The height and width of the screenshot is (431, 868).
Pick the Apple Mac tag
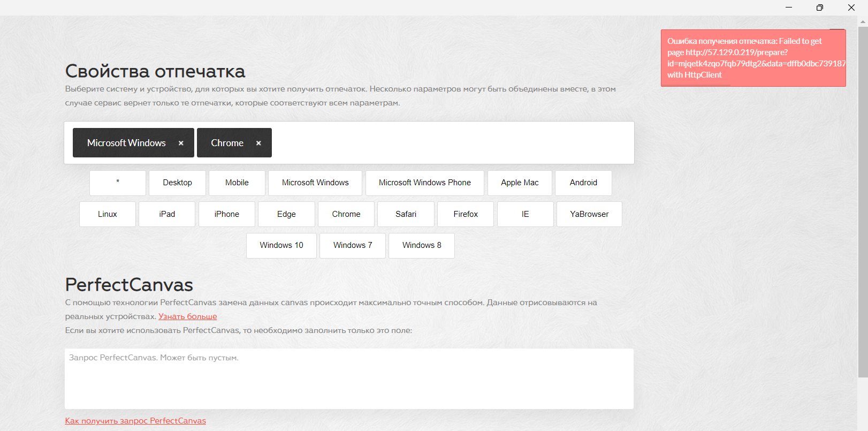[x=520, y=183]
